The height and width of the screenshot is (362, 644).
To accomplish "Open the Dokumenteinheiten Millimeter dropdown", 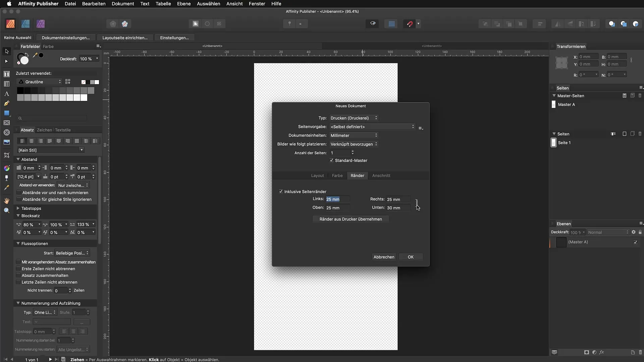I will point(354,135).
